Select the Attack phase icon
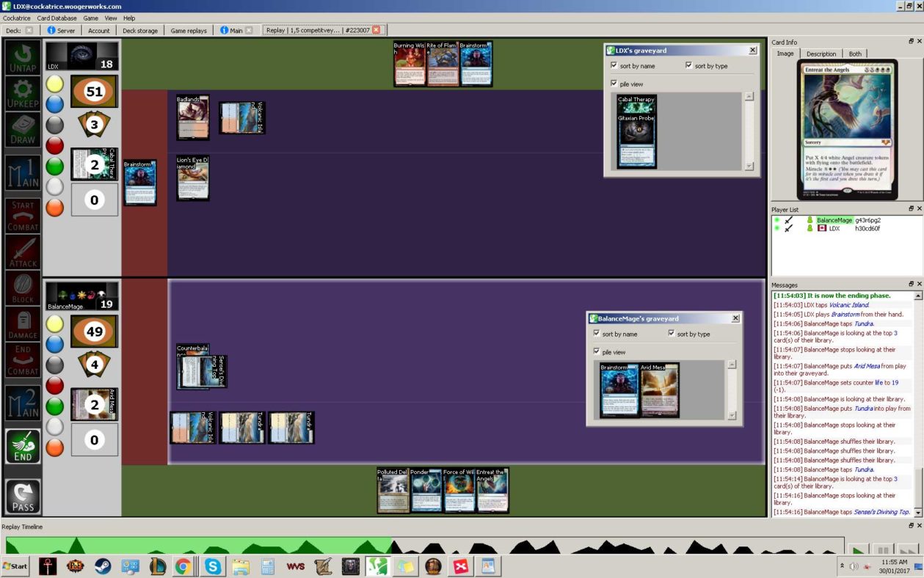This screenshot has height=578, width=924. (23, 252)
